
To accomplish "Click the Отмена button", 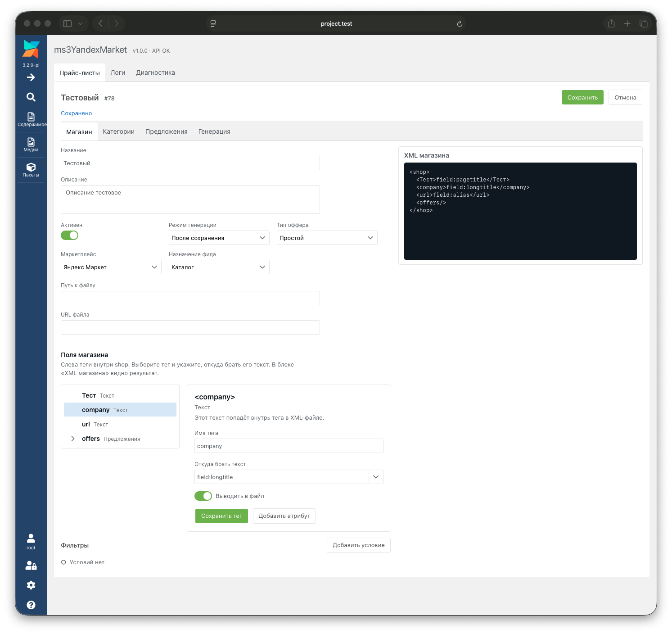I will pos(625,97).
